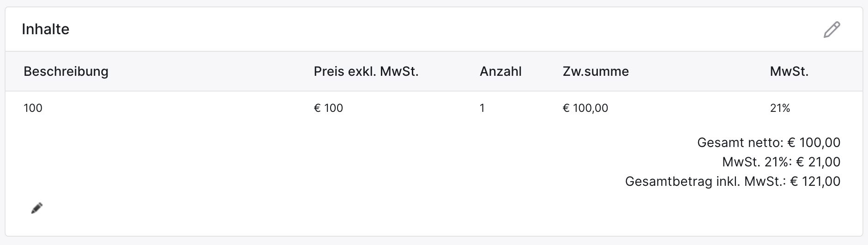Viewport: 868px width, 245px height.
Task: Click the Gesamtbetrag inkl. MwSt. label
Action: tap(705, 181)
